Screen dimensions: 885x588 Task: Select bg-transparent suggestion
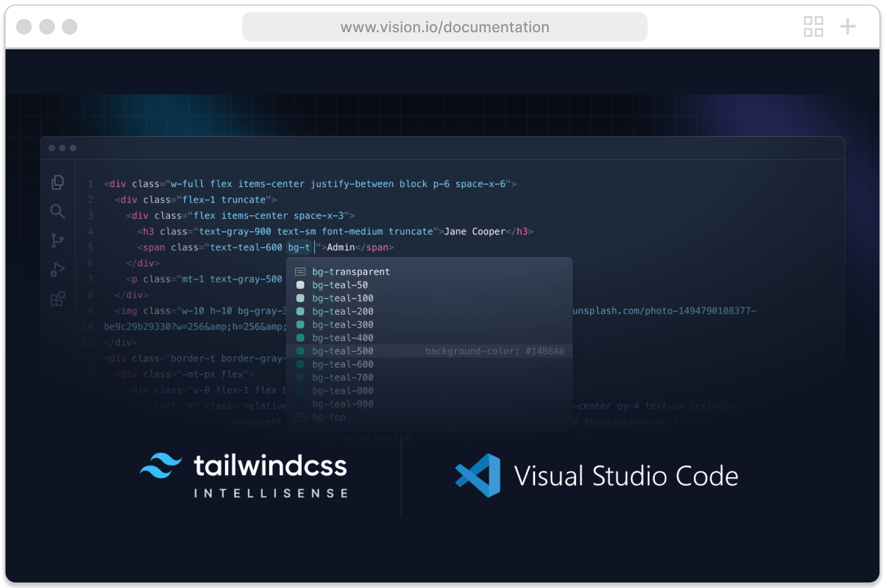coord(429,272)
